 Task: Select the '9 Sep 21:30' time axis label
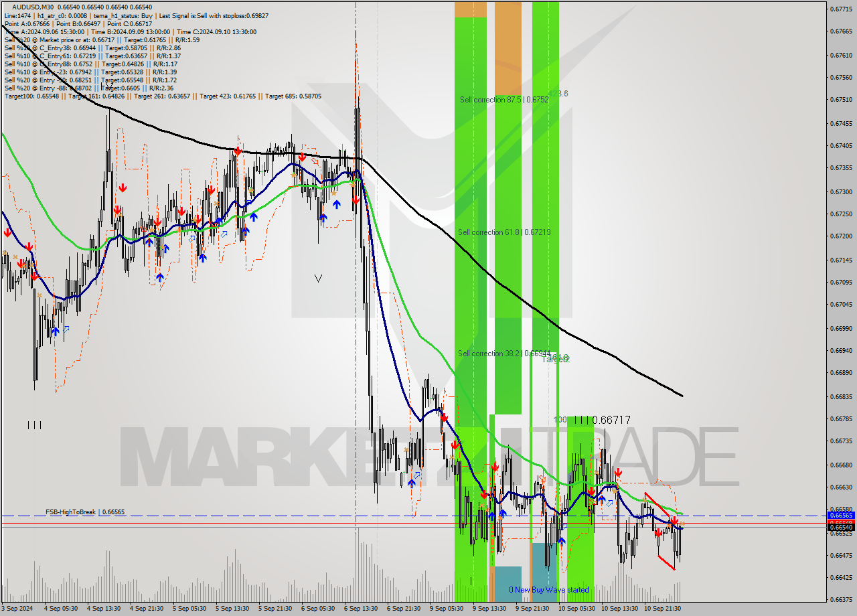(x=532, y=609)
